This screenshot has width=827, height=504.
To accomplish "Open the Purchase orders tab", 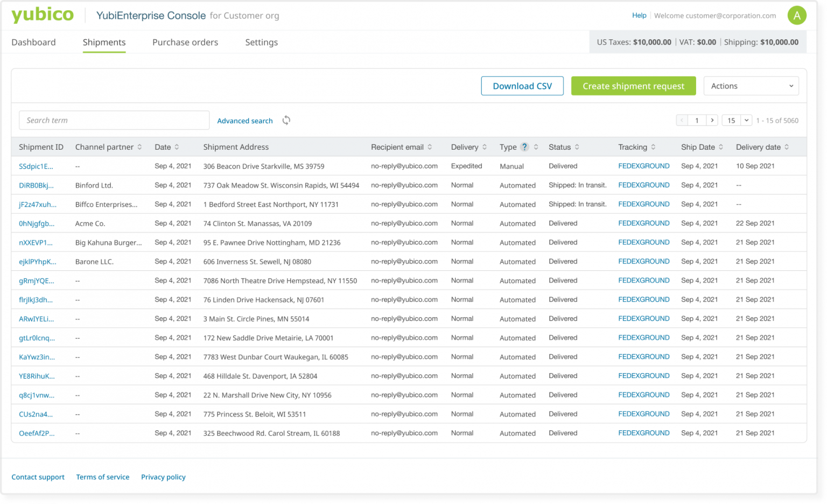I will click(x=185, y=42).
